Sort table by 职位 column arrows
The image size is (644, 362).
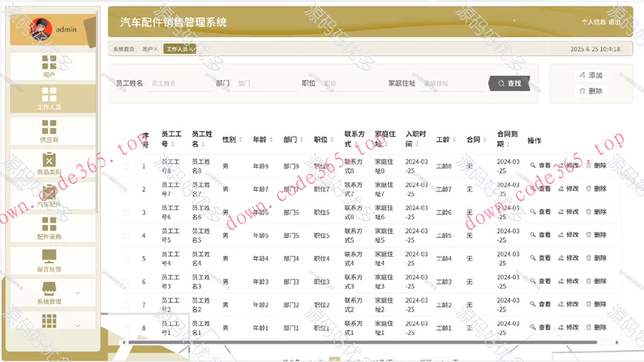(332, 139)
